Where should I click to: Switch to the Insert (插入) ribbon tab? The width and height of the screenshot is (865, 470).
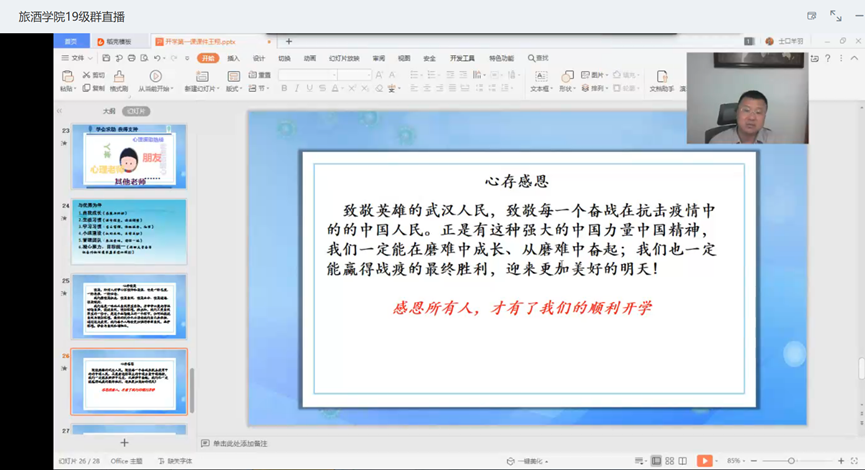pos(233,58)
